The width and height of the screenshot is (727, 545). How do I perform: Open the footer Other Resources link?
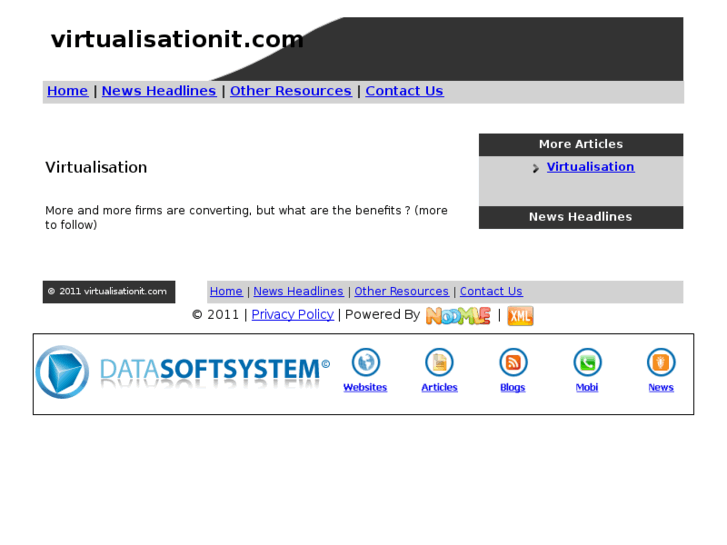(x=402, y=291)
